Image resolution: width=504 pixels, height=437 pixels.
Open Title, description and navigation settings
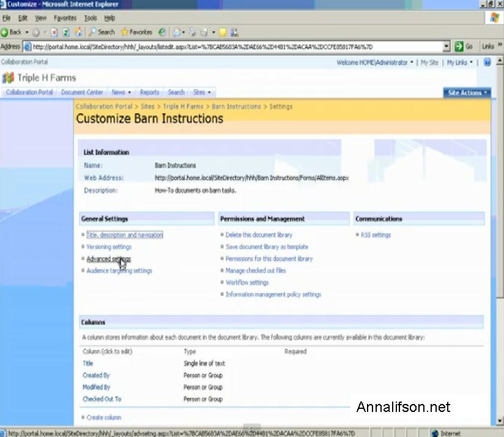tap(125, 235)
